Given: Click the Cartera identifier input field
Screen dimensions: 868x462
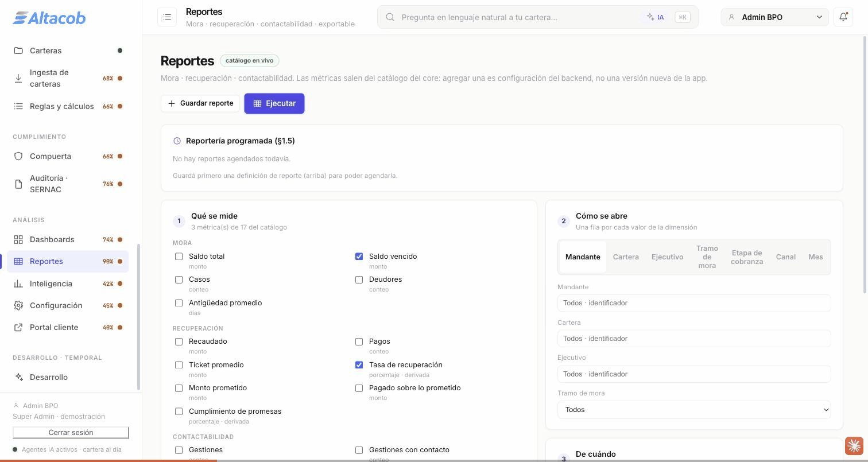Looking at the screenshot, I should click(x=694, y=339).
